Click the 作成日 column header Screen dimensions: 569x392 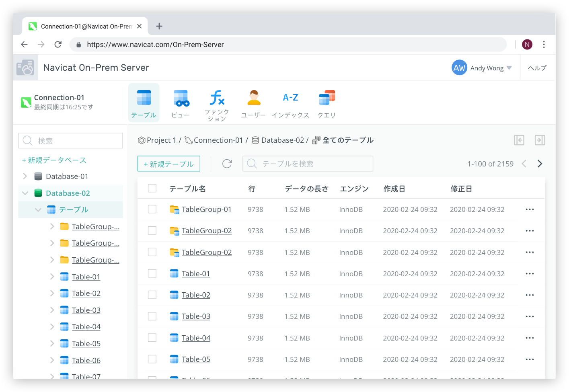point(394,189)
